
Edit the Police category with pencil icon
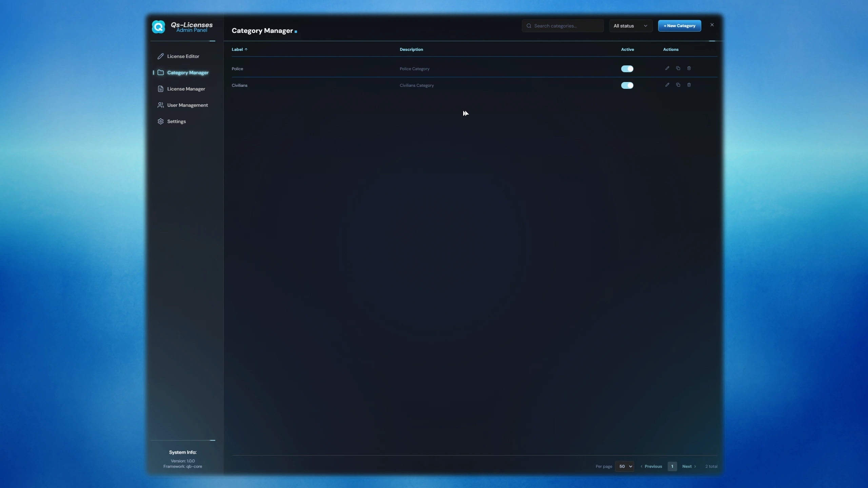[x=667, y=68]
